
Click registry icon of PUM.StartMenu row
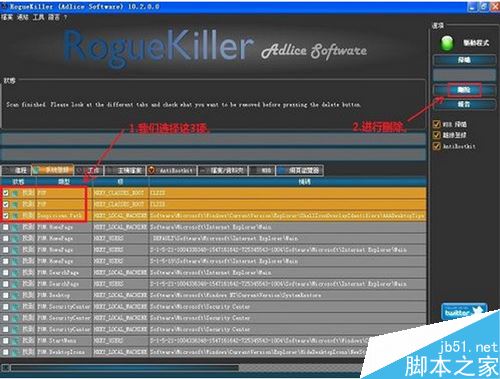15,341
